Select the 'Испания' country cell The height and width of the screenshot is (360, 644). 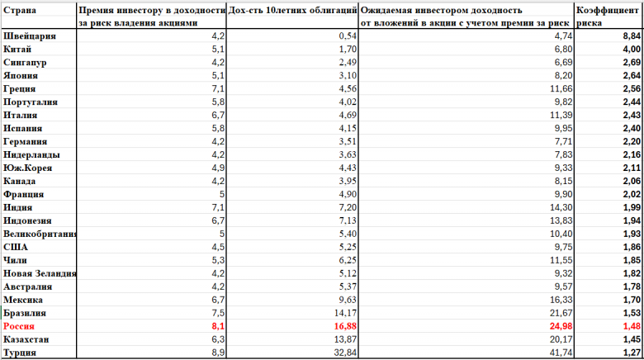[x=22, y=128]
